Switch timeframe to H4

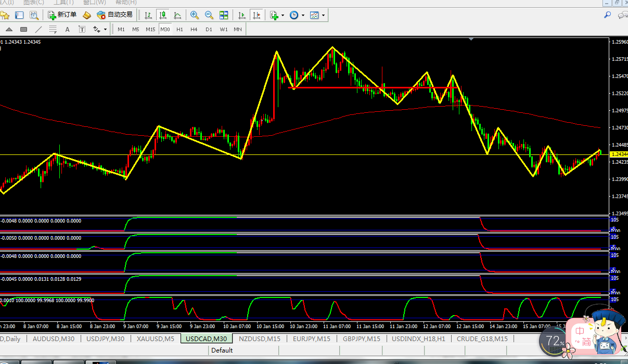pos(194,29)
